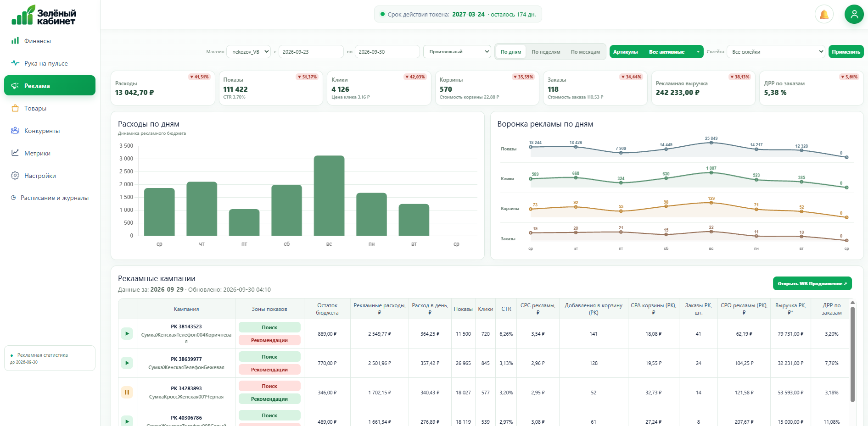Click the Расходы 13 042,70 ₽ card

click(x=163, y=88)
